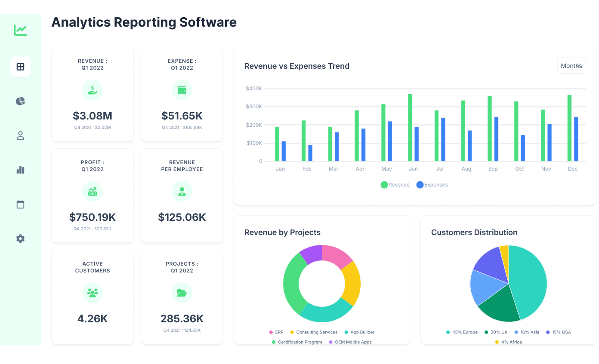The width and height of the screenshot is (599, 364).
Task: Click the green December revenue bar
Action: pos(569,128)
